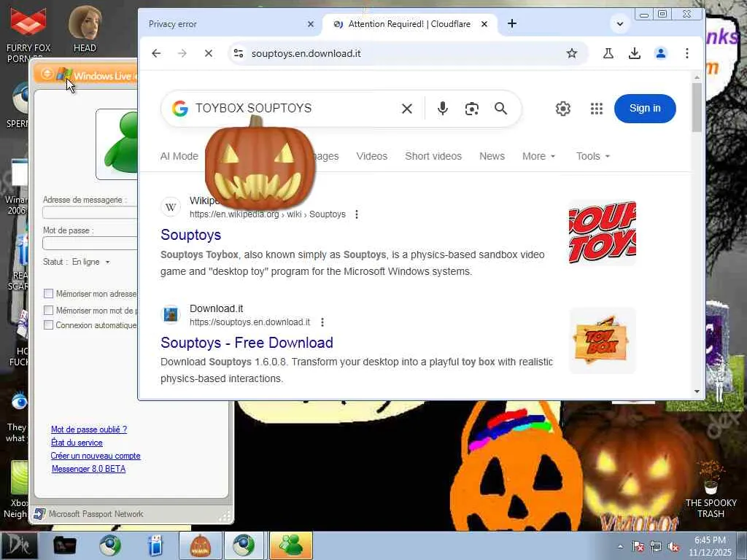Click the floating jack-o-lantern desktop toy

coord(260,164)
